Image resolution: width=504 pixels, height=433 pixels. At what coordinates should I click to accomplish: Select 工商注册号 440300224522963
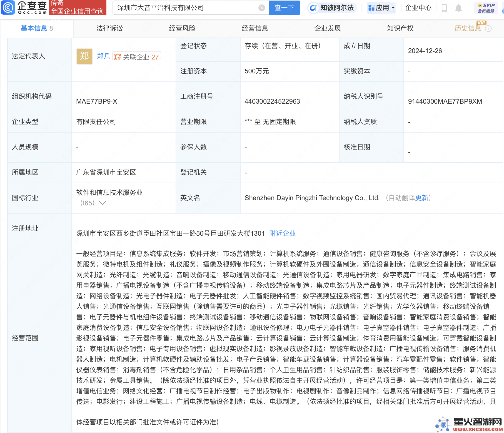click(x=272, y=101)
